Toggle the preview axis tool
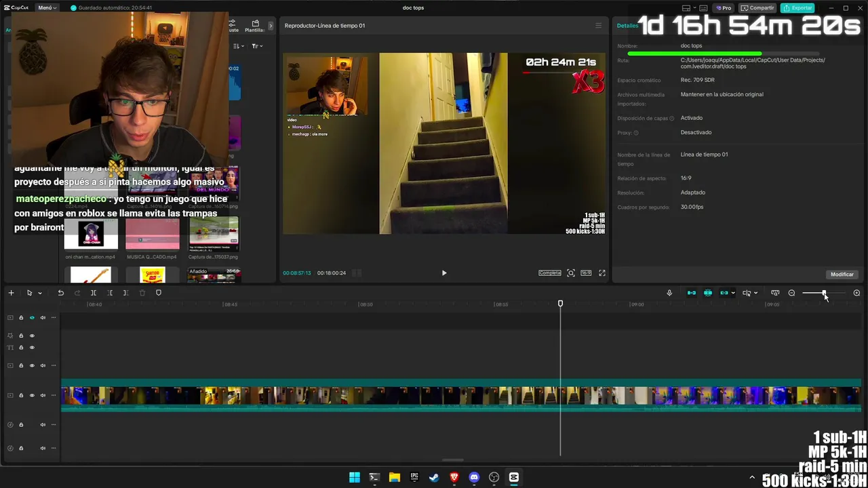Image resolution: width=868 pixels, height=488 pixels. pos(747,293)
